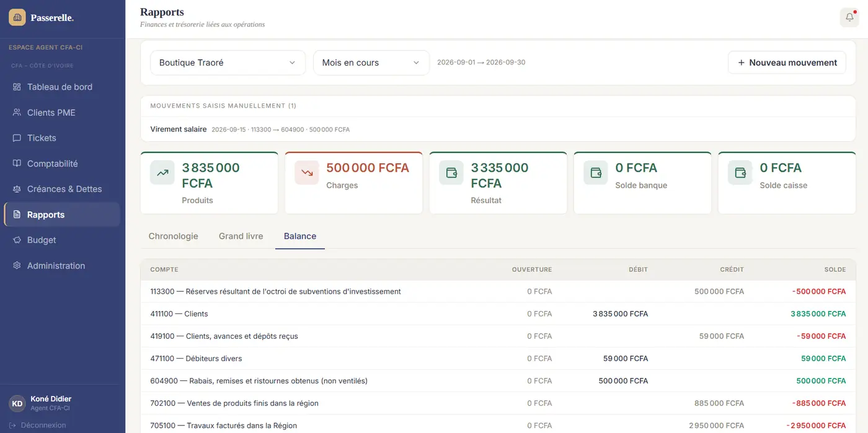Click the SOLDE column header

tap(835, 269)
